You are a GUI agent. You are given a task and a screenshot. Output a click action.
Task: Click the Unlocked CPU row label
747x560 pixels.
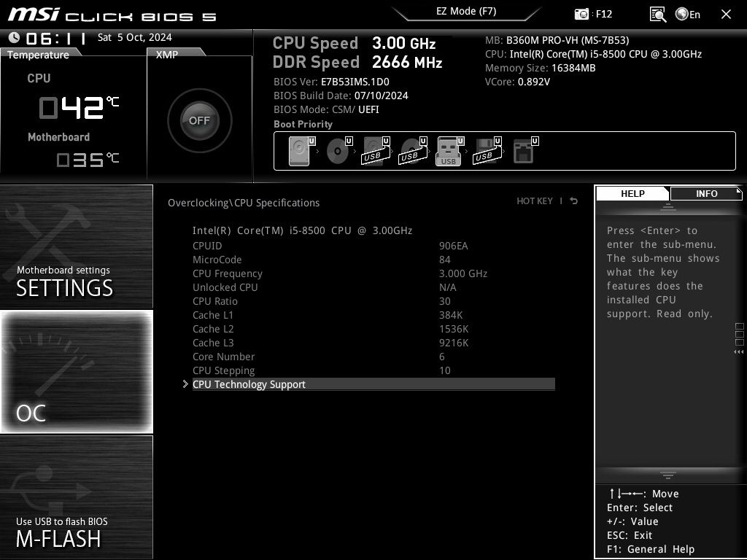click(225, 287)
